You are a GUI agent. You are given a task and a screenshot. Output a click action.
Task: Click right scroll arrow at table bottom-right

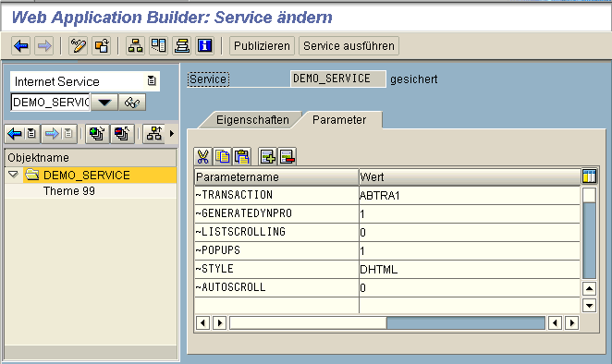coord(572,323)
